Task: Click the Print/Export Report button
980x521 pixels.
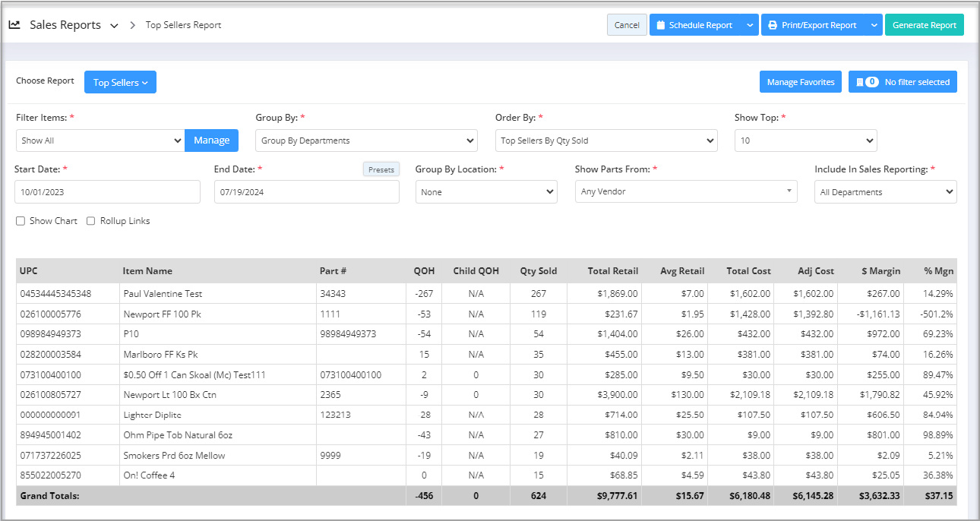Action: [812, 25]
